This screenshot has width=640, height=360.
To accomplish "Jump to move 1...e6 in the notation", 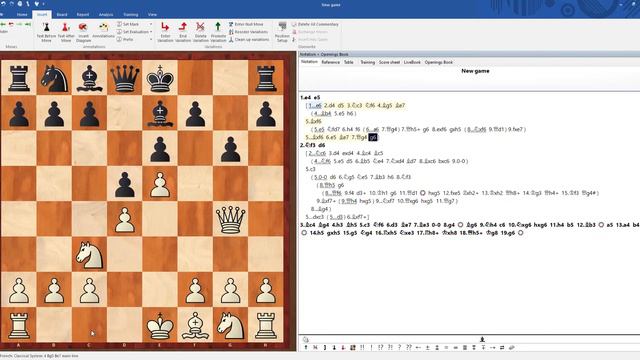I will [315, 106].
